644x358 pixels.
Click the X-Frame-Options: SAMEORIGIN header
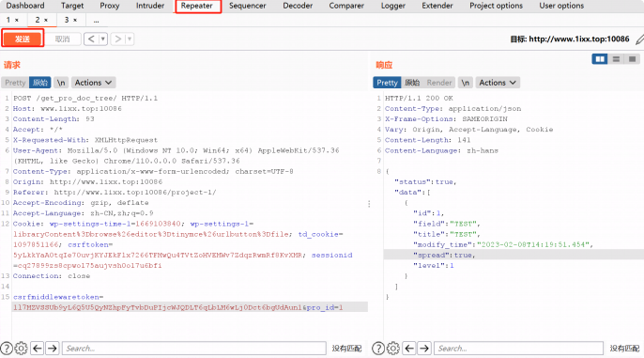446,118
